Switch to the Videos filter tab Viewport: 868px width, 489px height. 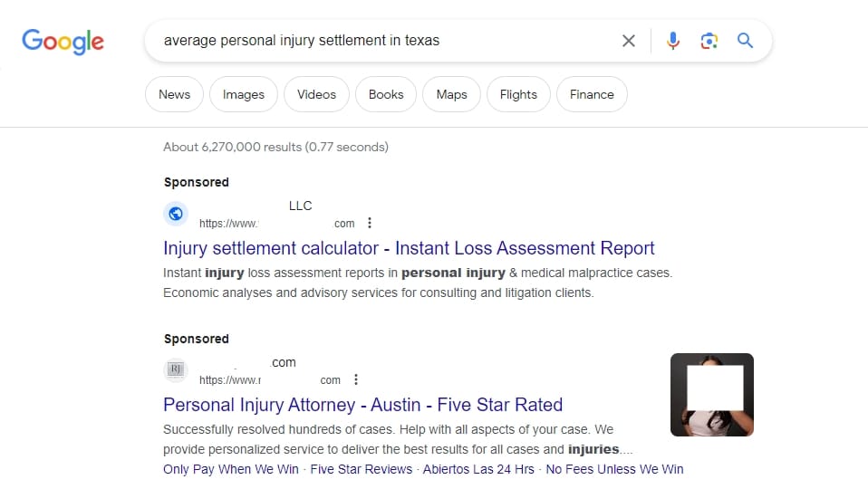[316, 94]
